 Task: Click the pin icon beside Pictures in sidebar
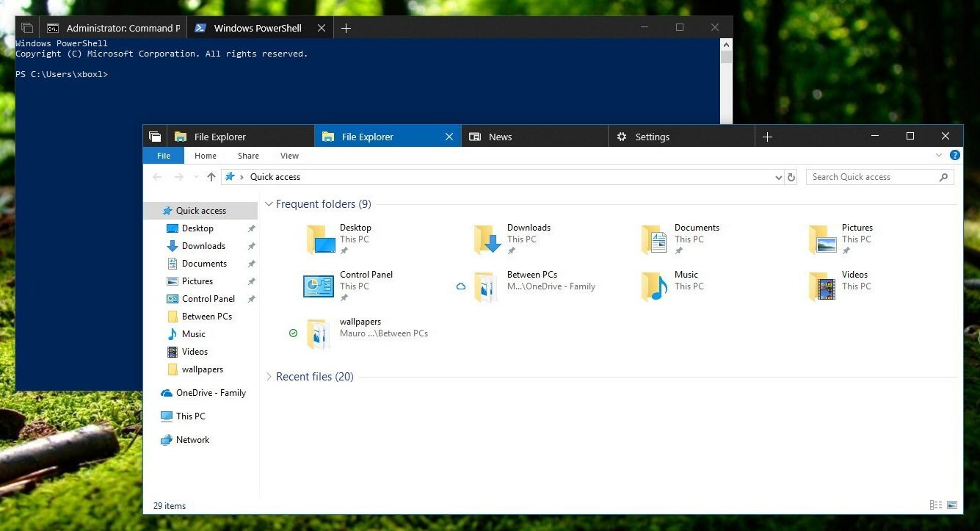pos(251,281)
